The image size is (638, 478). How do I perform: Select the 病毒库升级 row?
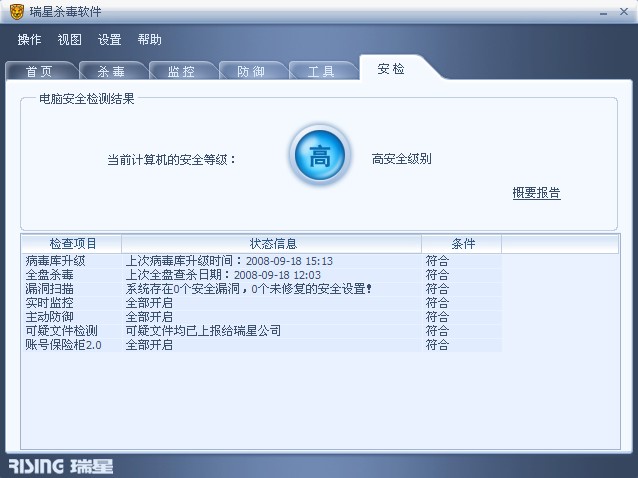(262, 261)
